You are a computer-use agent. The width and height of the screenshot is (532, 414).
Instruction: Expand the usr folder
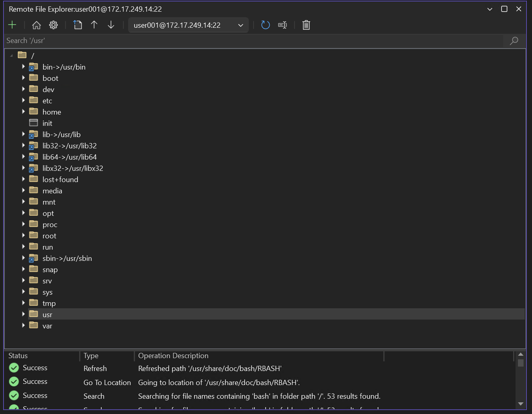pos(23,314)
